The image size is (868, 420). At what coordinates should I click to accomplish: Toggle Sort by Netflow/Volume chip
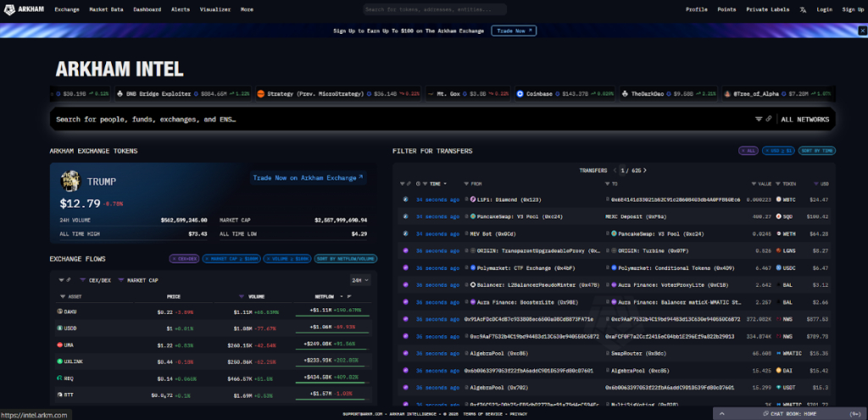click(x=346, y=258)
